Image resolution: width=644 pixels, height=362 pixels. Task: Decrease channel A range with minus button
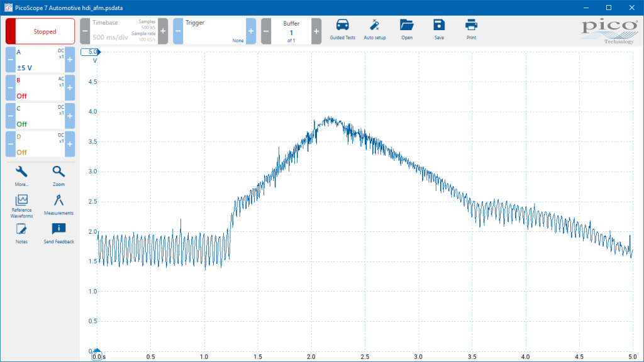pos(11,60)
